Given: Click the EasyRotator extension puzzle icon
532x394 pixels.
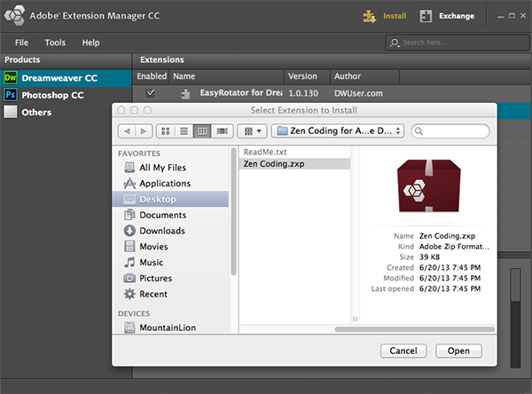Looking at the screenshot, I should [185, 93].
